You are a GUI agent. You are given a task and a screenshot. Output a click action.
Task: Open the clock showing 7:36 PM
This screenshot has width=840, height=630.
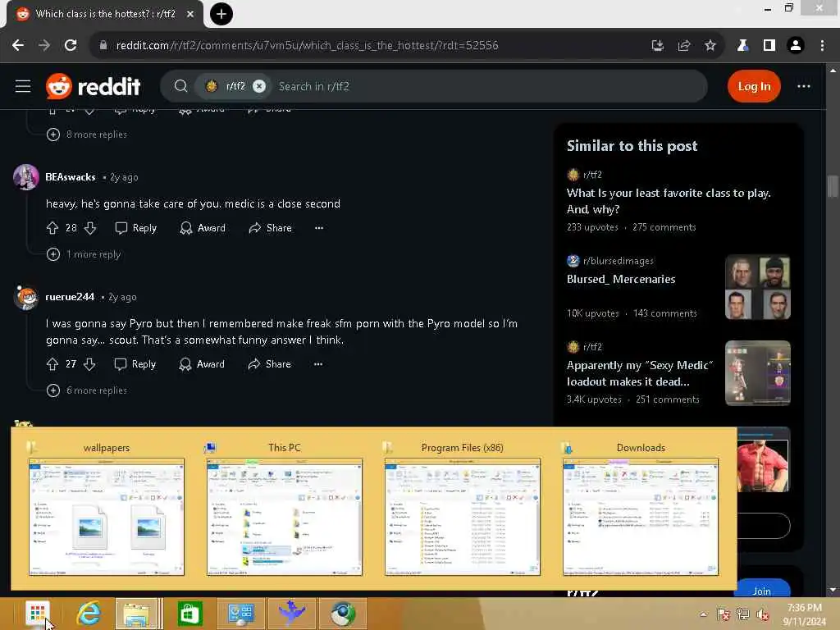pos(804,614)
